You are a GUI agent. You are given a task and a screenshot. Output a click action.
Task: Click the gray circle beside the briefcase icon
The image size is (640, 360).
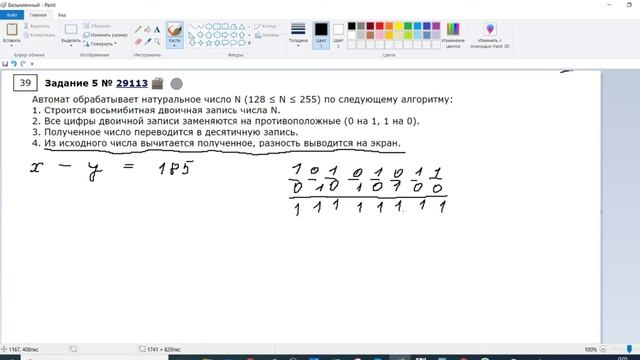click(176, 84)
